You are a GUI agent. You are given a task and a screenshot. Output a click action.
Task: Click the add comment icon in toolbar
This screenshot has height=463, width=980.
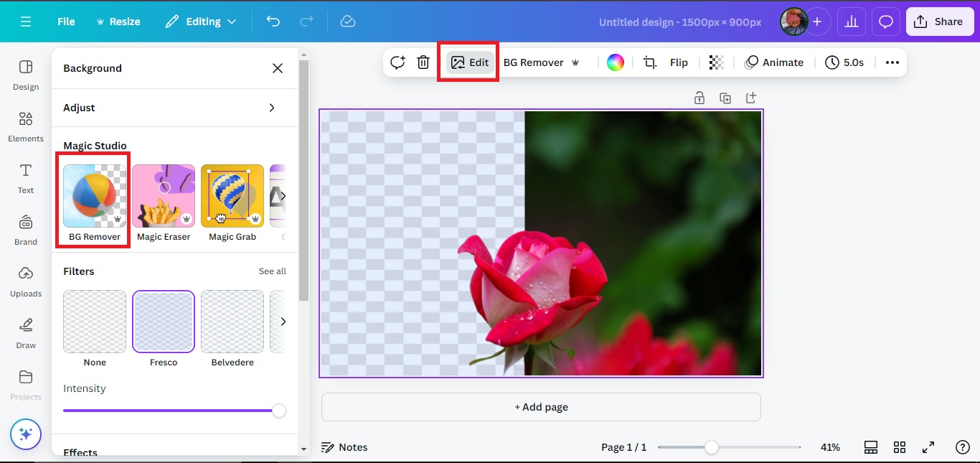397,62
